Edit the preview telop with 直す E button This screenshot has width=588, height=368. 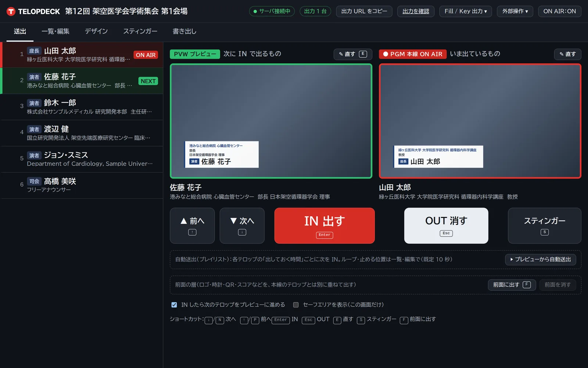pos(353,54)
